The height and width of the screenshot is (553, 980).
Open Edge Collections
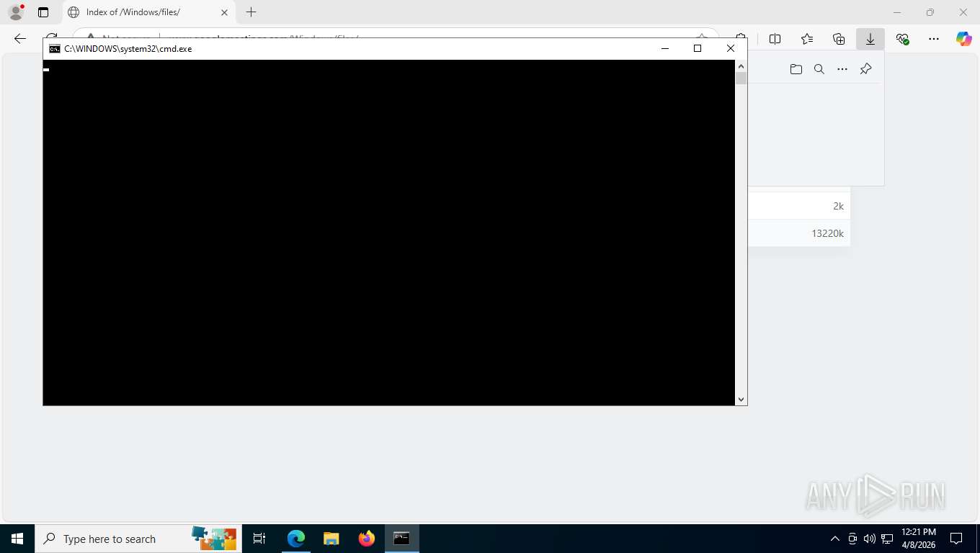(839, 39)
